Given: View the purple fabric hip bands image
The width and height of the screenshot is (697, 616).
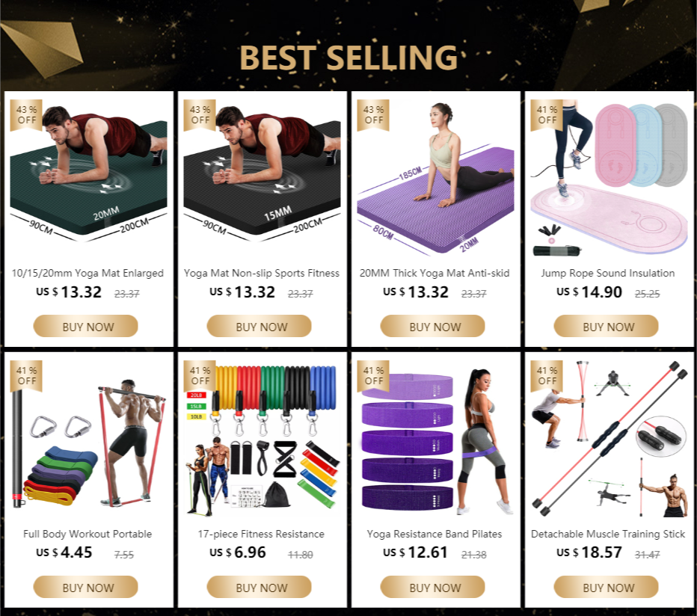Looking at the screenshot, I should (435, 439).
